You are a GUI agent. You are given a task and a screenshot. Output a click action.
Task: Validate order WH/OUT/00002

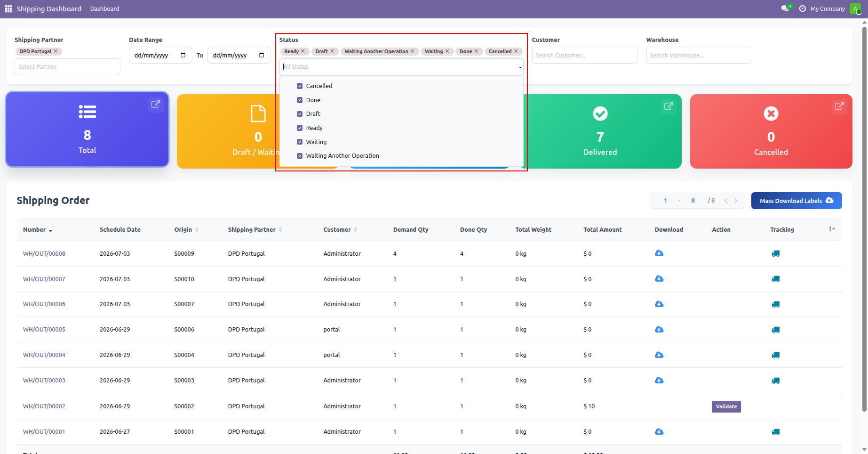[x=726, y=406]
